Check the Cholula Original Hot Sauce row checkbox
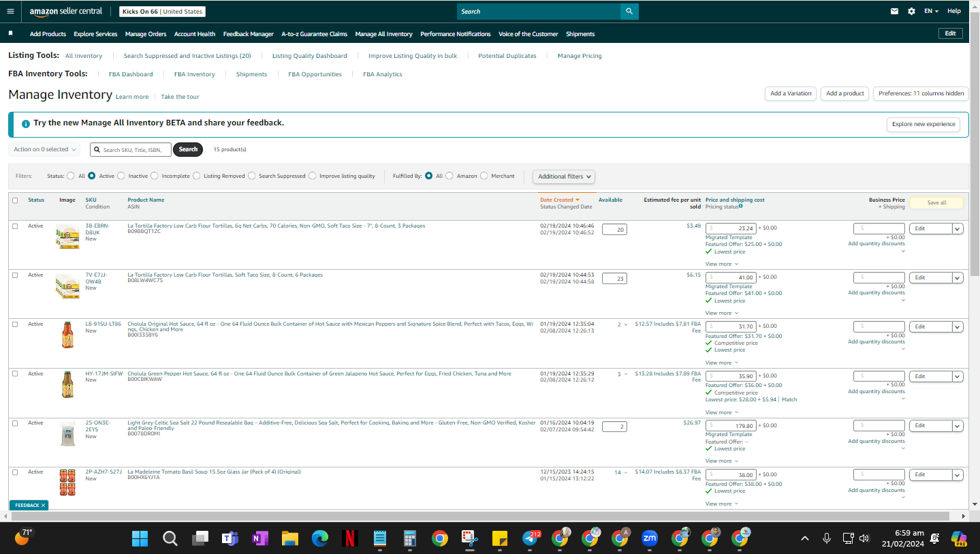This screenshot has width=980, height=554. click(x=15, y=324)
